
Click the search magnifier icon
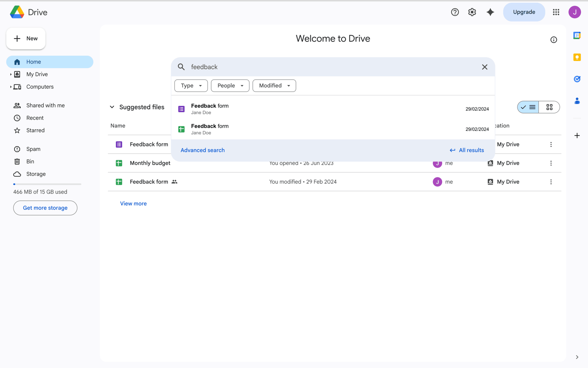point(181,67)
